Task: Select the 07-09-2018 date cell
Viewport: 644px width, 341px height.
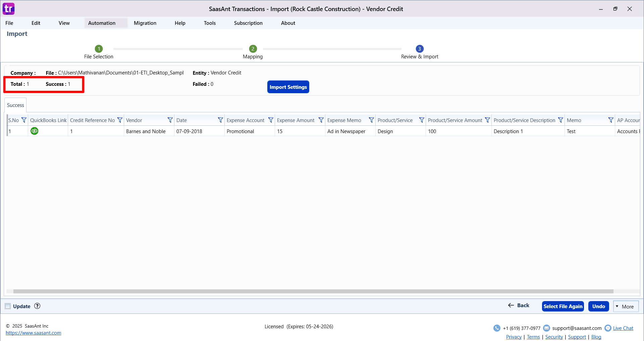Action: pyautogui.click(x=199, y=131)
